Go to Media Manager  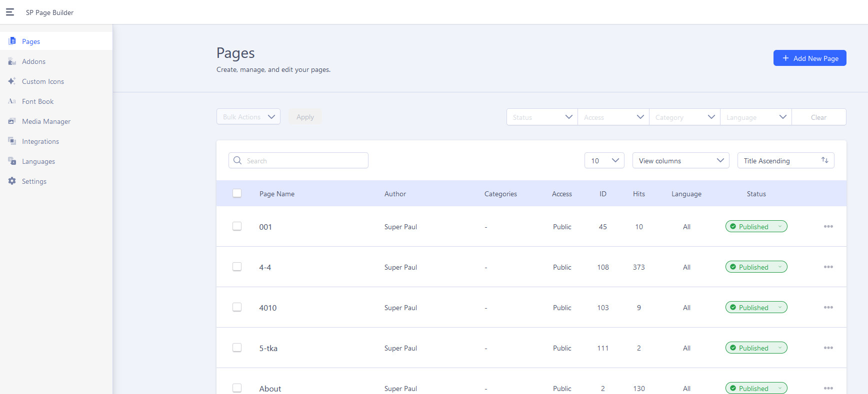point(46,121)
